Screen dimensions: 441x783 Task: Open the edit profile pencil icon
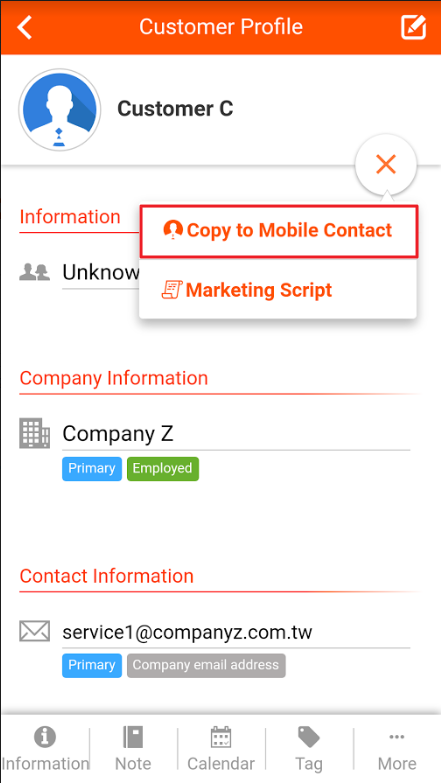tap(414, 27)
